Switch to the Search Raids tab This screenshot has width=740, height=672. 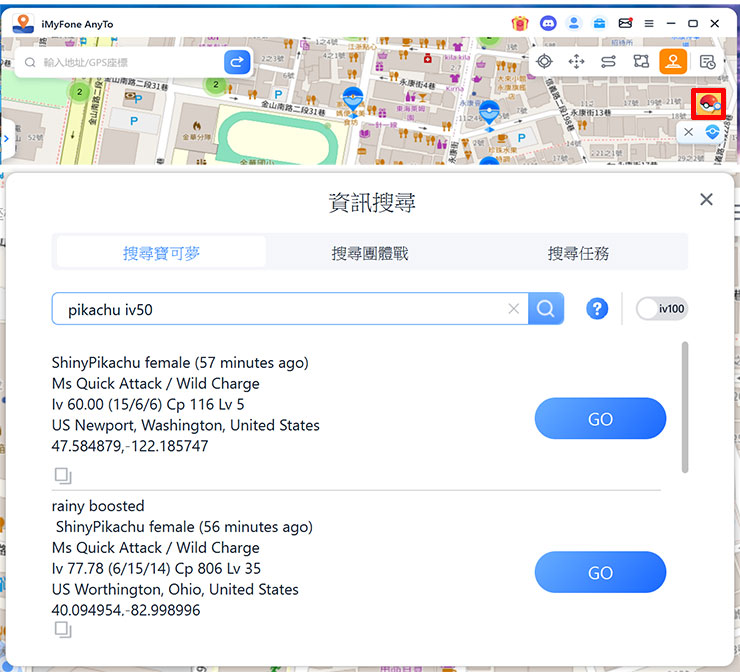370,253
